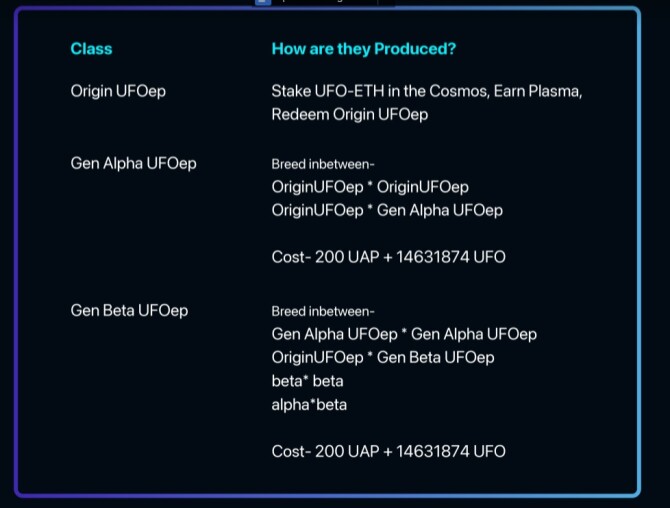Click the 'Class' column header
670x508 pixels.
coord(91,49)
